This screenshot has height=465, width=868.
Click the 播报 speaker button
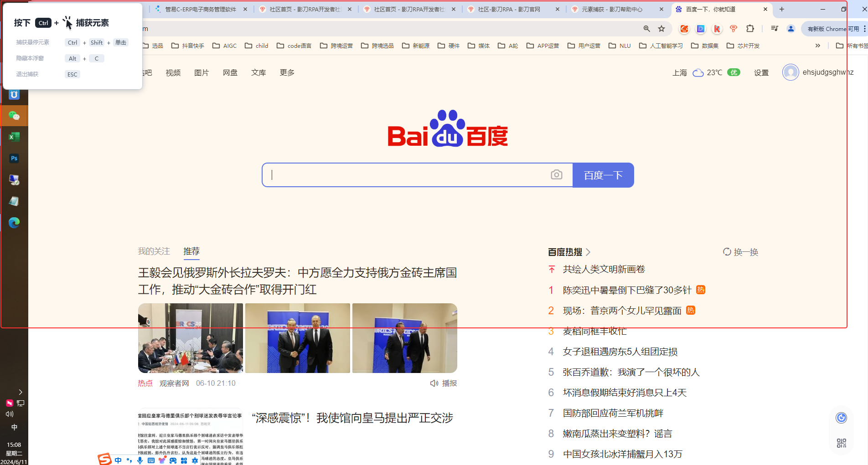[444, 383]
